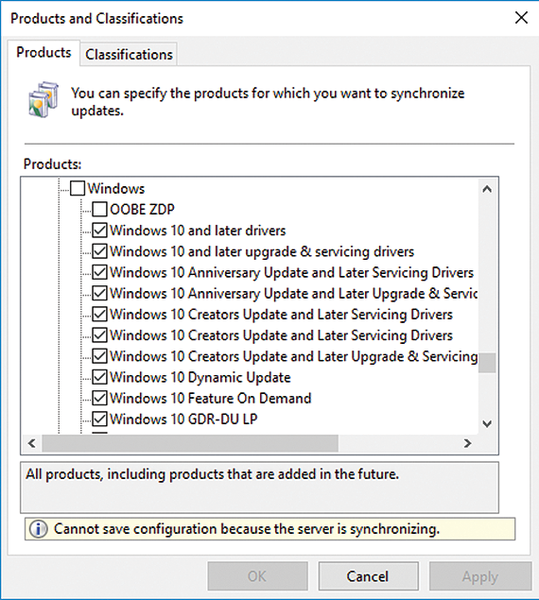
Task: Click the scroll down arrow in products list
Action: [487, 424]
